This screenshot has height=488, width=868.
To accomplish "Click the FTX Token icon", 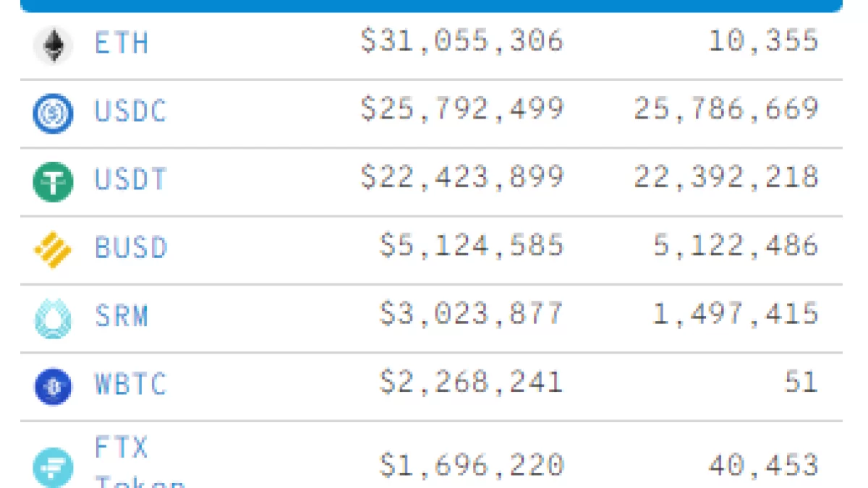I will pyautogui.click(x=53, y=467).
